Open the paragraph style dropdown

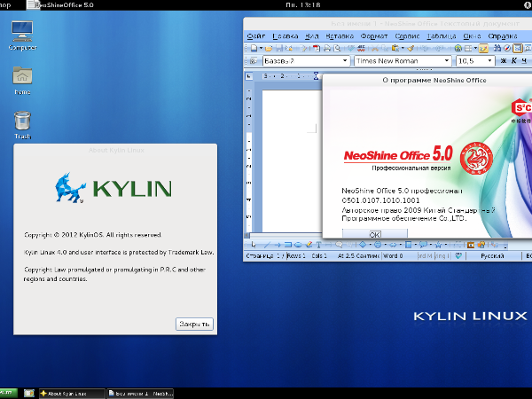pyautogui.click(x=344, y=61)
